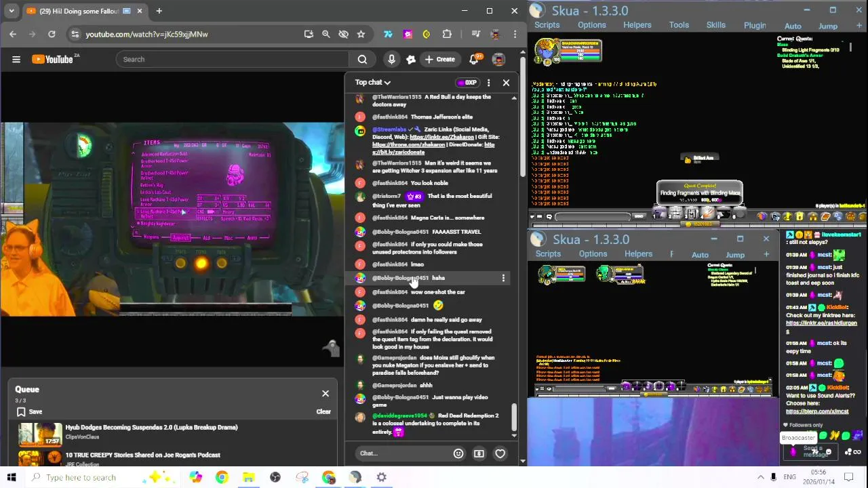Show hidden system tray icons chevron
Image resolution: width=868 pixels, height=488 pixels.
[x=760, y=477]
